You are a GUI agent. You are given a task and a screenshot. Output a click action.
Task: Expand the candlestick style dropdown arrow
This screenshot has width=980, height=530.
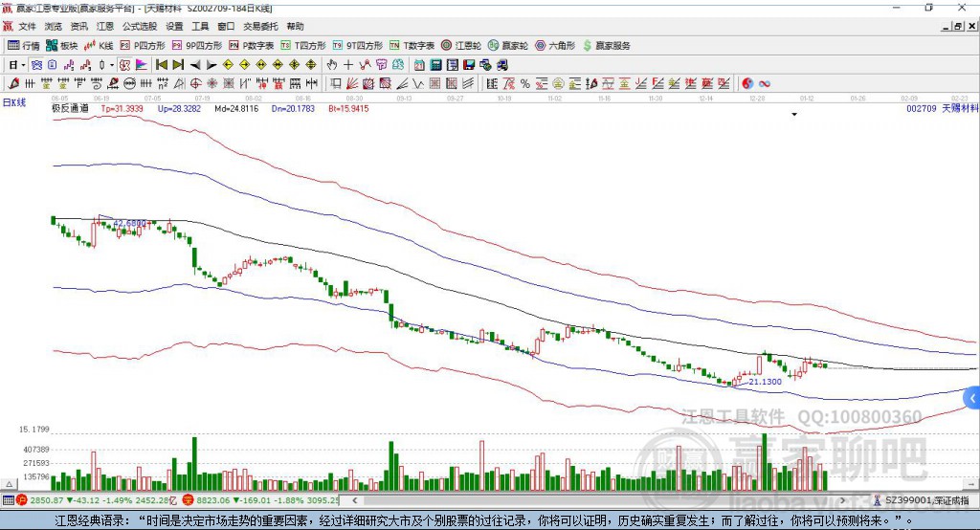(112, 65)
